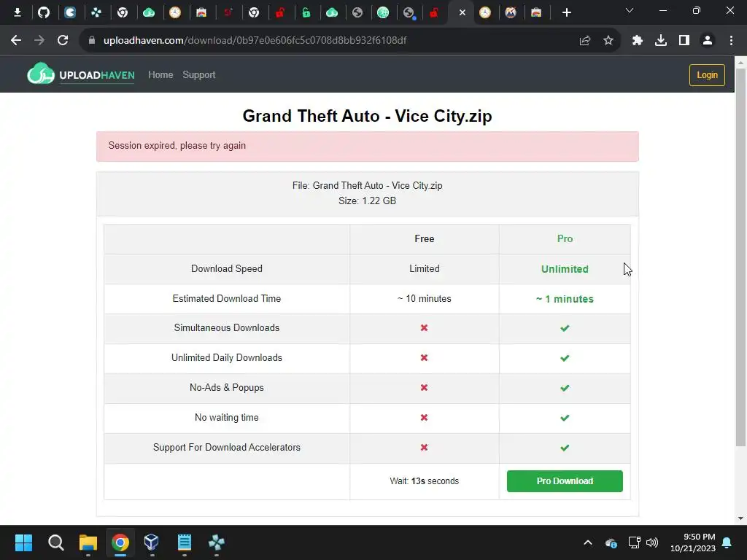Open the tab with green globe favicon
This screenshot has width=747, height=560.
click(x=383, y=12)
